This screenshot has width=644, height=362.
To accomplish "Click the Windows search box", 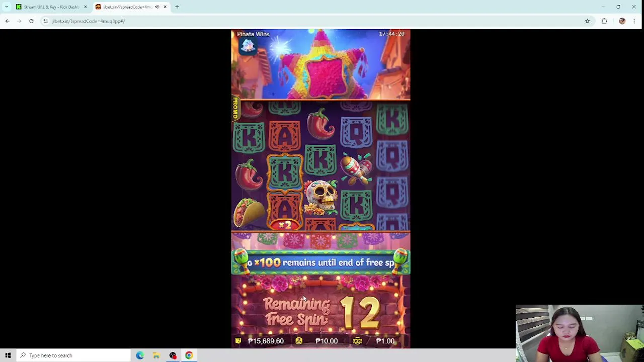I will 73,355.
